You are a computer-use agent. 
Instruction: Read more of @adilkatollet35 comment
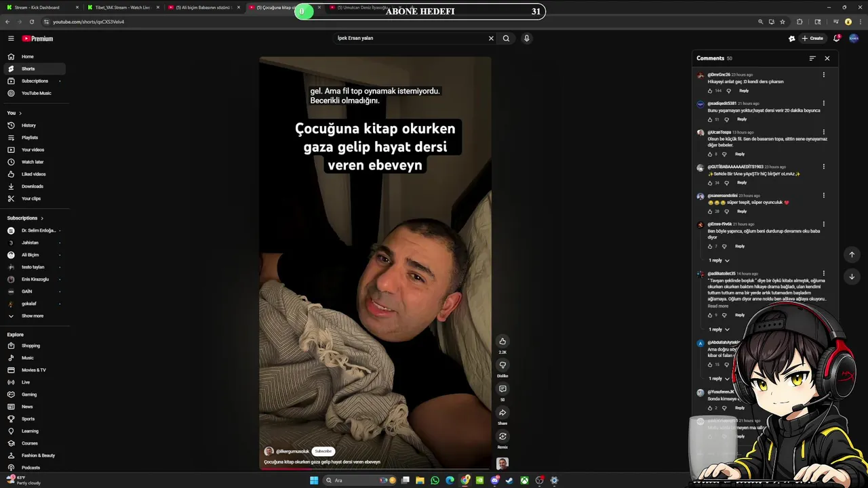(718, 306)
